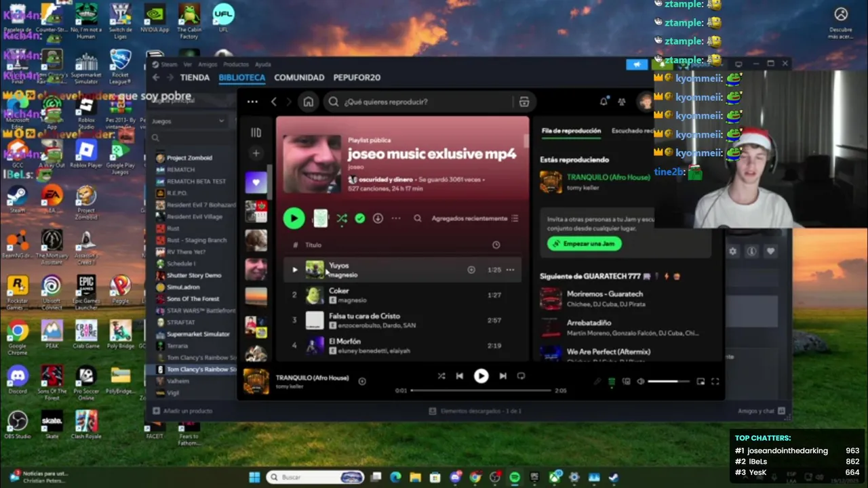Skip to the previous track
The image size is (868, 488).
tap(459, 375)
